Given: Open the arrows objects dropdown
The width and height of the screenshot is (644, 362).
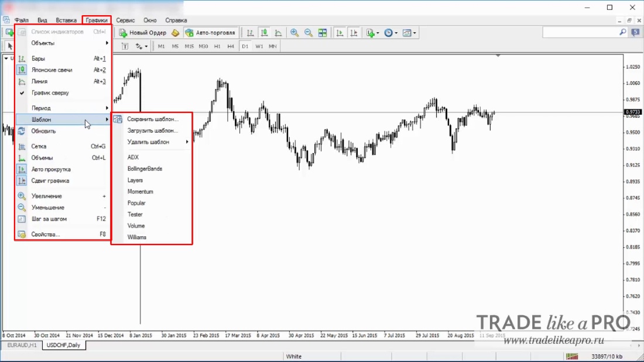Looking at the screenshot, I should (141, 46).
